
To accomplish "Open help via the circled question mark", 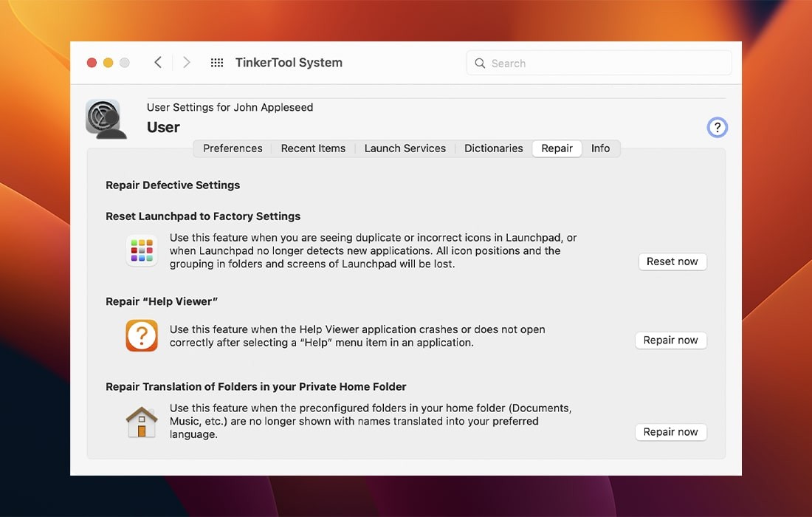I will pos(717,127).
